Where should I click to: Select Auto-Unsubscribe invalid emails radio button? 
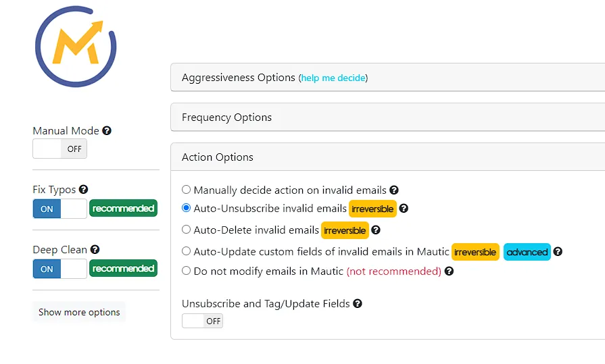point(187,208)
